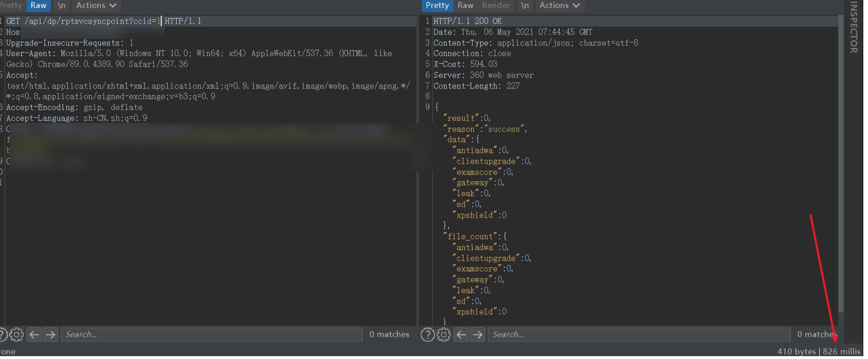The width and height of the screenshot is (868, 359).
Task: Open response Actions dropdown
Action: click(x=559, y=5)
